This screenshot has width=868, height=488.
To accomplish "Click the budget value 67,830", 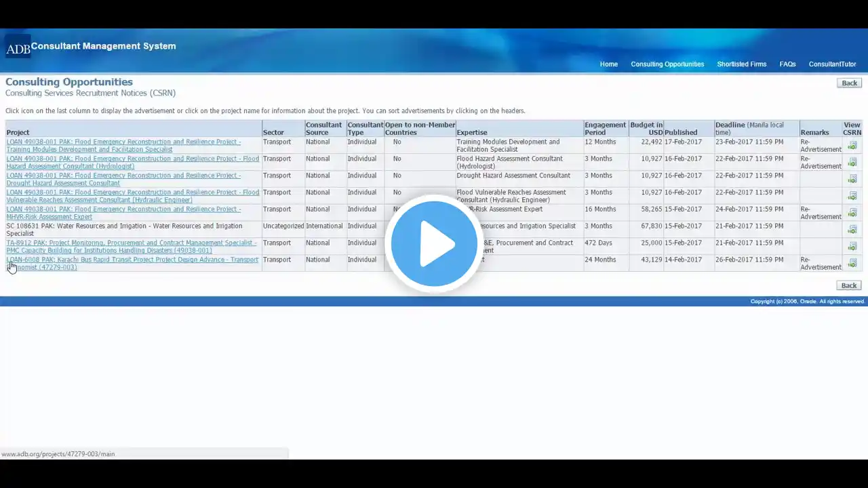I will pos(651,226).
